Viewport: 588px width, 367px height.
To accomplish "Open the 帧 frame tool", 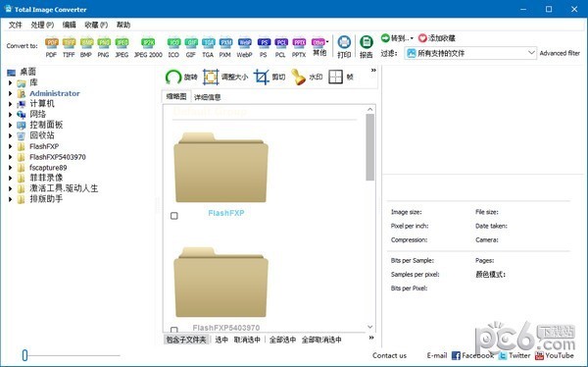I will point(341,77).
